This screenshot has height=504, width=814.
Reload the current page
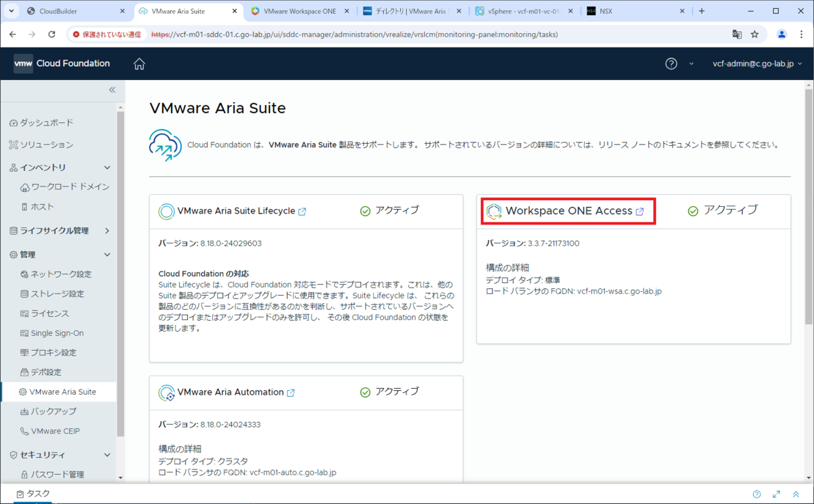(x=52, y=34)
